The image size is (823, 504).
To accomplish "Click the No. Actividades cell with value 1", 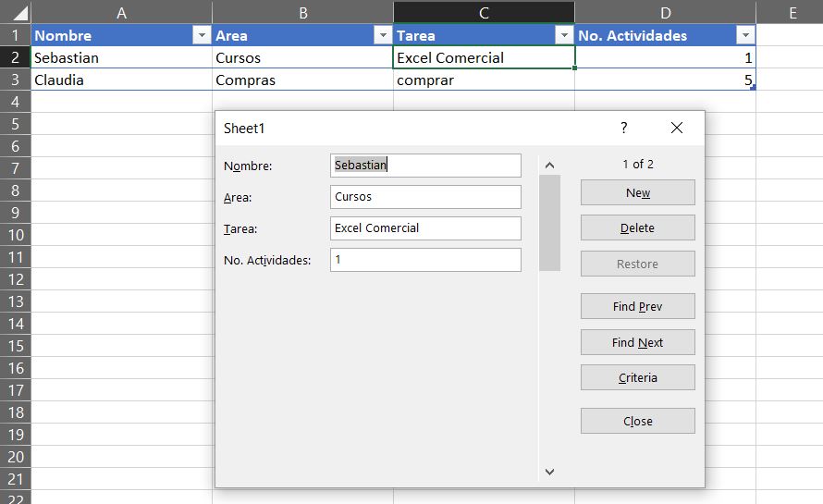I will tap(665, 57).
